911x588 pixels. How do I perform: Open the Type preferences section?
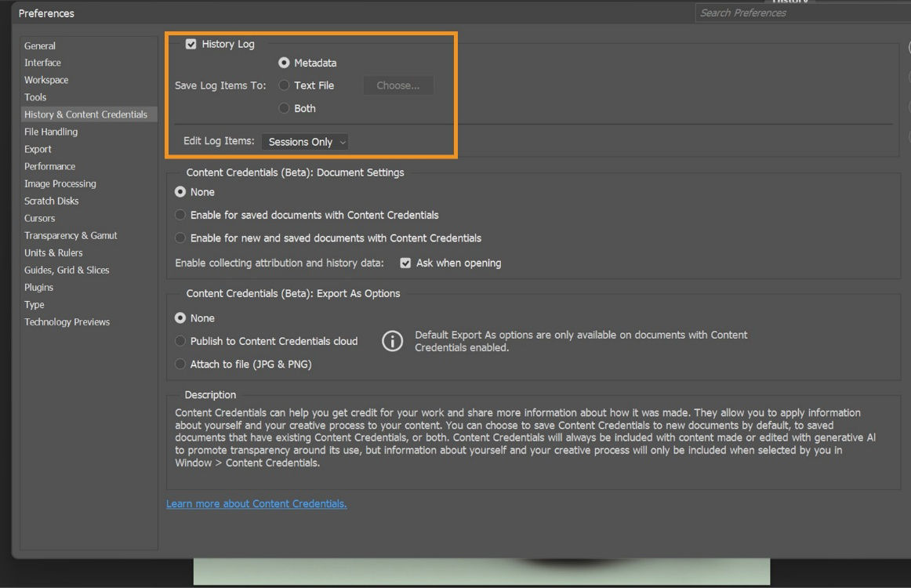coord(34,304)
